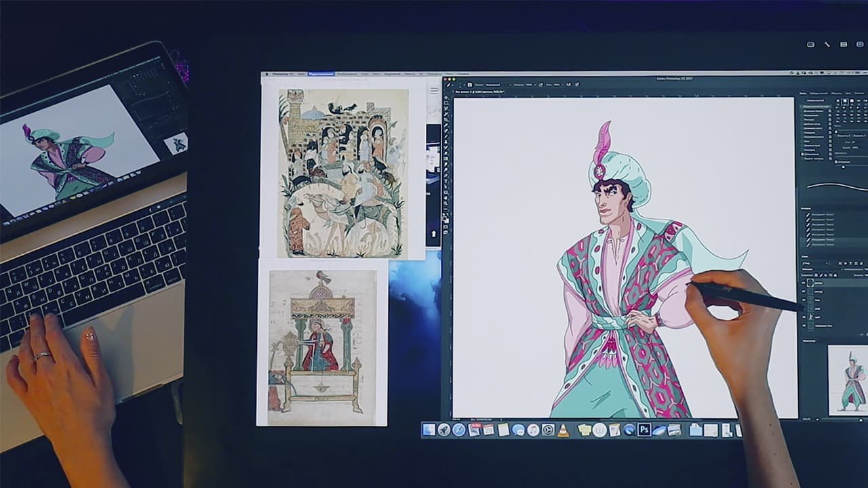The width and height of the screenshot is (868, 488).
Task: Click the white up-arrow icon left of the toolbox
Action: tap(434, 234)
